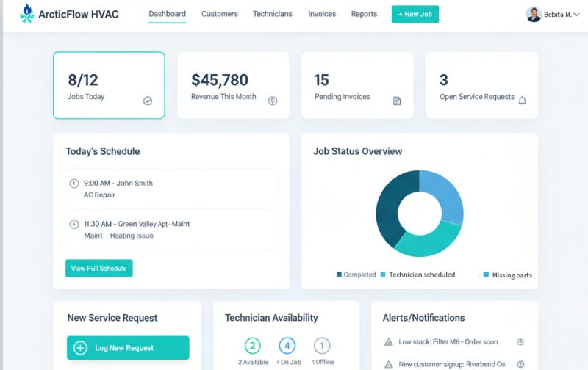The height and width of the screenshot is (370, 588).
Task: Open the 11:30 AM Green Valley Apt entry
Action: click(137, 224)
